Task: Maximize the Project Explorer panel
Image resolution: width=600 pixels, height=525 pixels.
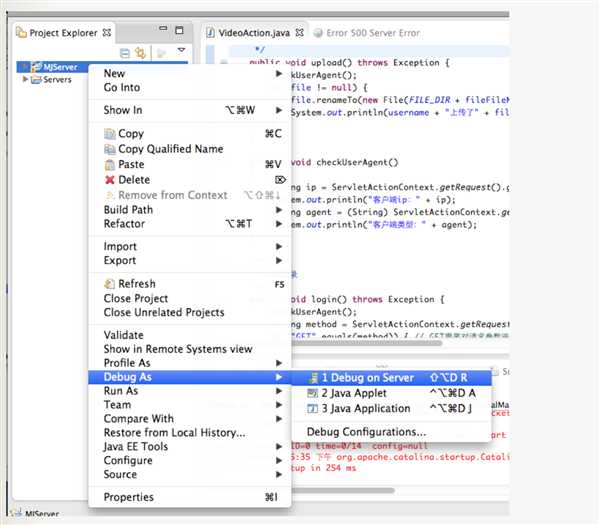Action: (179, 30)
